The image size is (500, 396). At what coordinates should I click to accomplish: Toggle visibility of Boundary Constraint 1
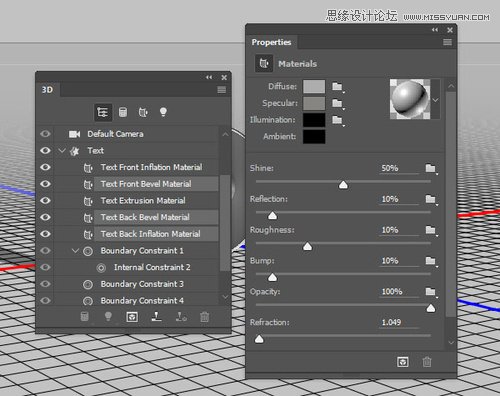point(45,251)
